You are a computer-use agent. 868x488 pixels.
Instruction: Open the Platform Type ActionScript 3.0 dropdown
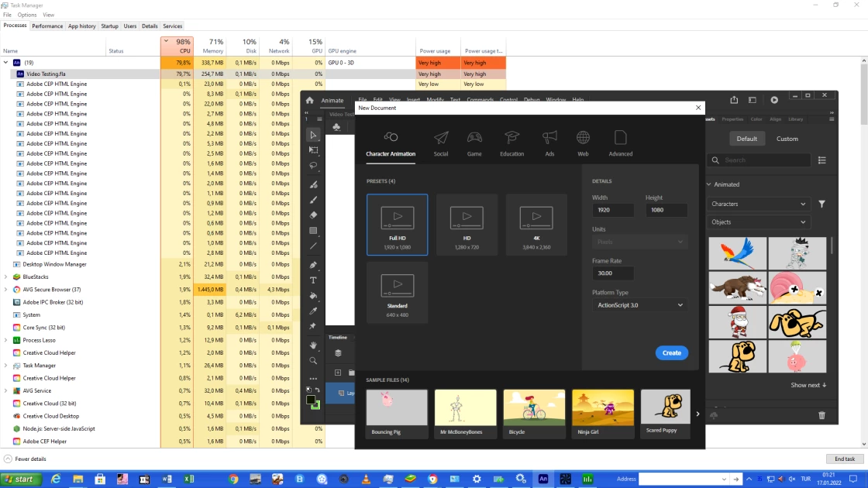(640, 305)
